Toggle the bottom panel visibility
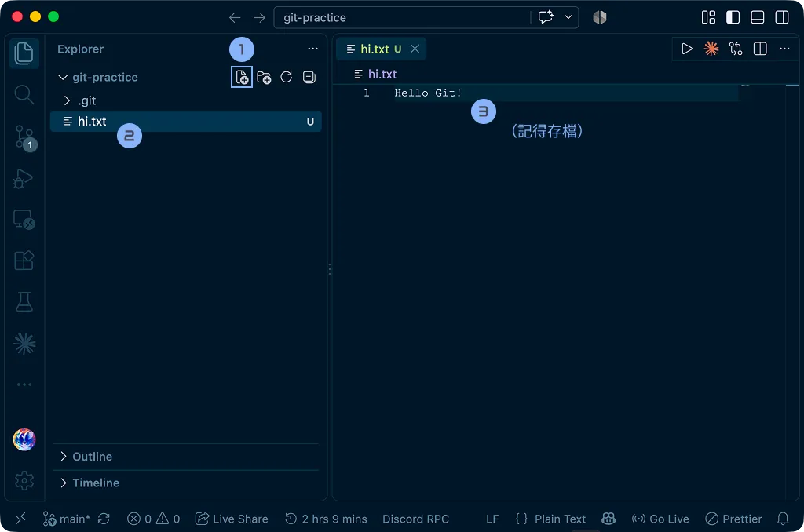 click(x=758, y=17)
